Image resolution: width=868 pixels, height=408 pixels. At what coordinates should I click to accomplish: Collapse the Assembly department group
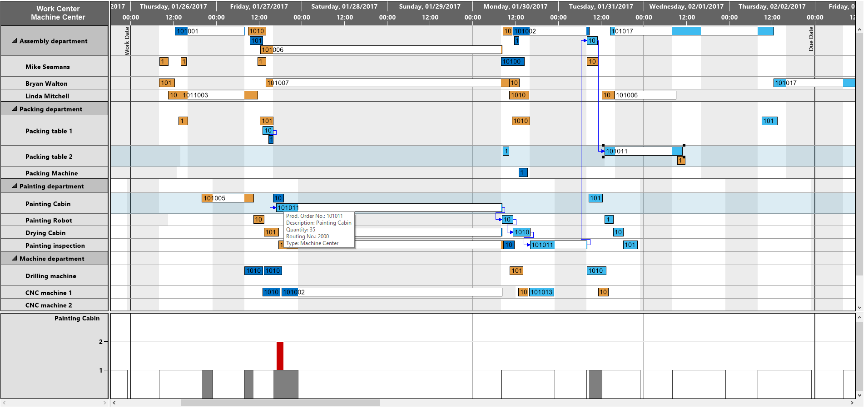[x=14, y=41]
